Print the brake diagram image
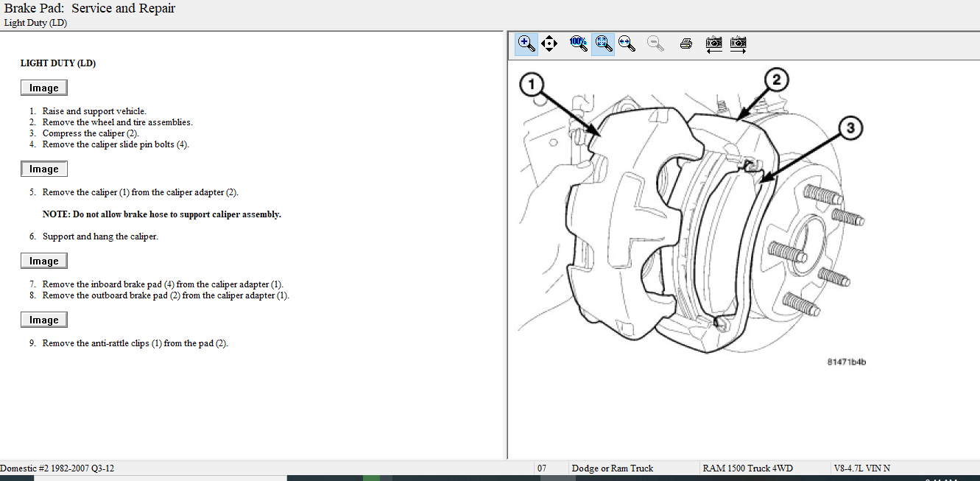 pyautogui.click(x=686, y=43)
